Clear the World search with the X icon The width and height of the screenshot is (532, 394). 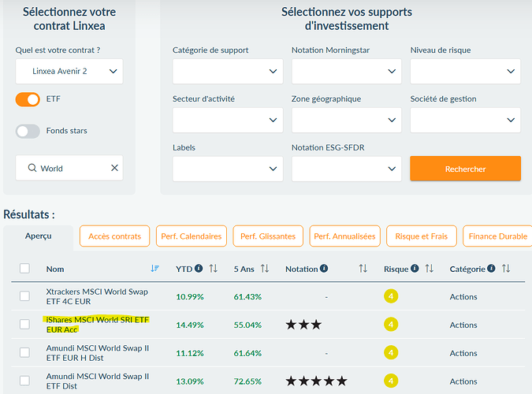(x=115, y=168)
